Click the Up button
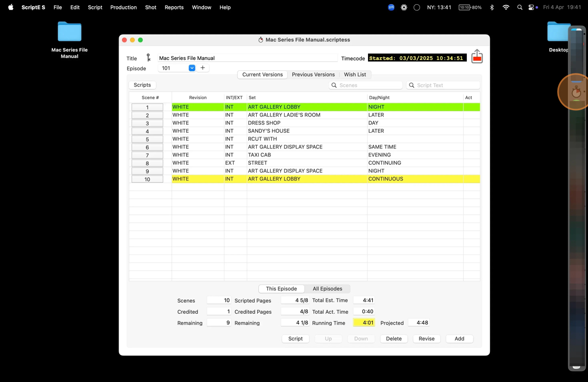 coord(328,338)
